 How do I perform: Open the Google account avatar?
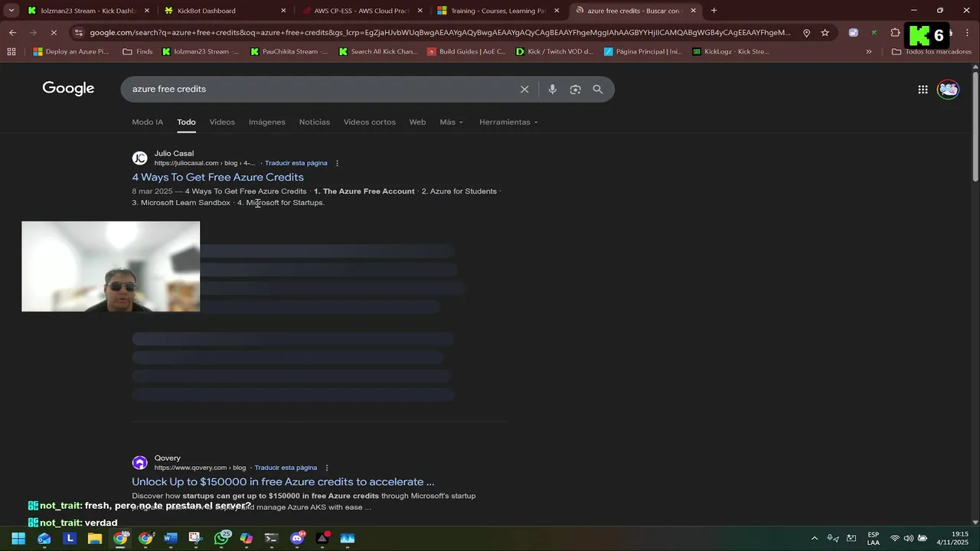pyautogui.click(x=948, y=90)
